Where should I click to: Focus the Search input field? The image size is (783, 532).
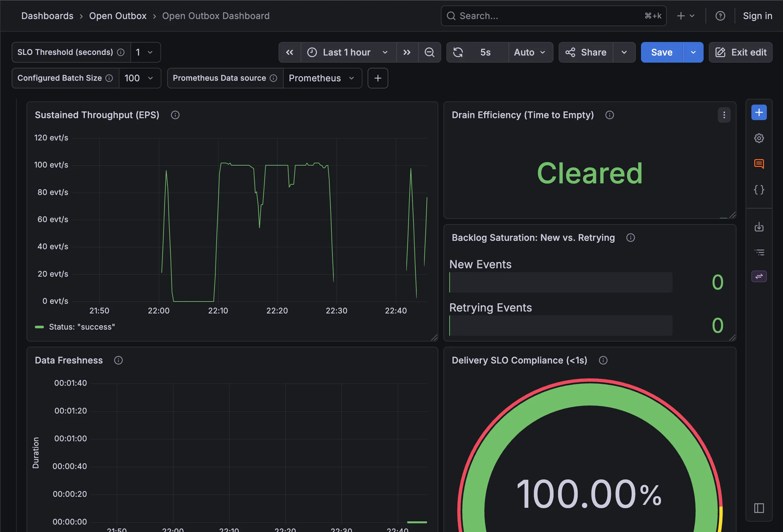[x=554, y=16]
